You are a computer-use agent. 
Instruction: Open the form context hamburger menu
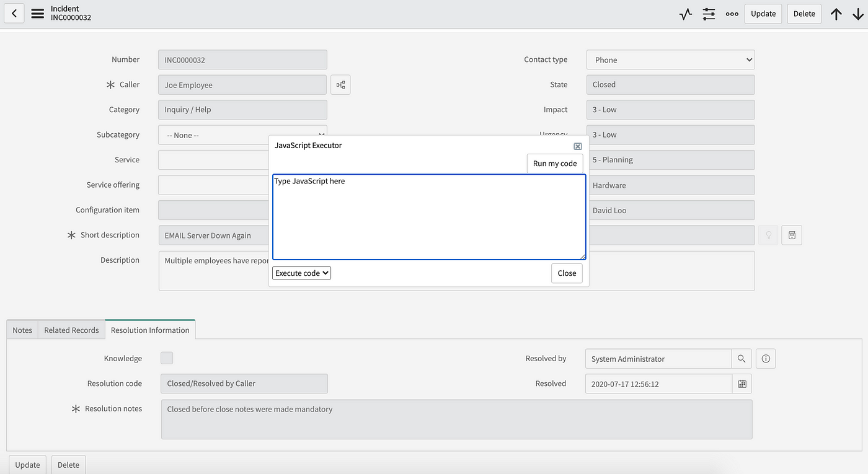pyautogui.click(x=37, y=13)
